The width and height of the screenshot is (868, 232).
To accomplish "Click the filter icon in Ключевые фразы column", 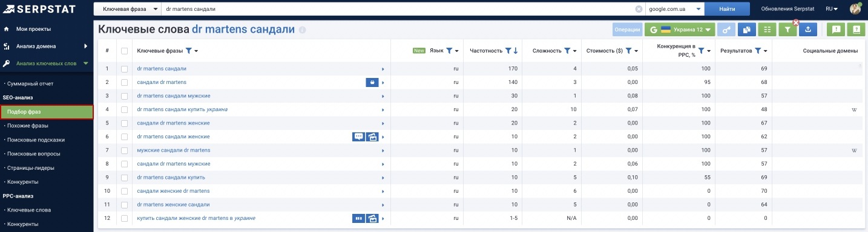I will (188, 51).
